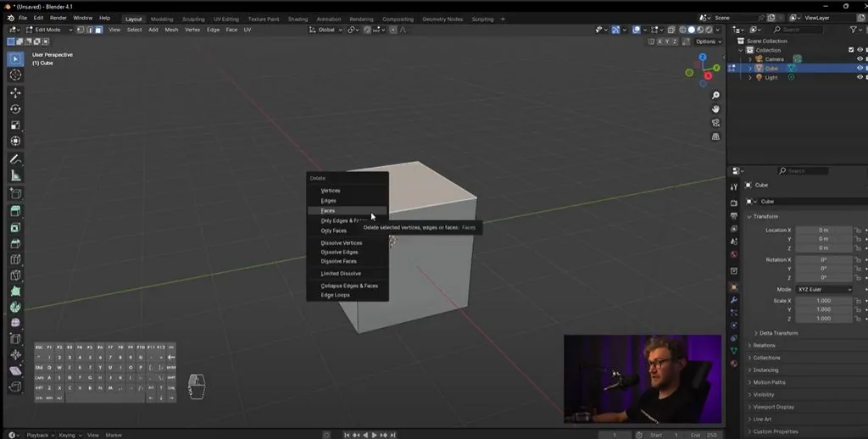The height and width of the screenshot is (439, 868).
Task: Select the Bevel tool
Action: click(x=15, y=243)
